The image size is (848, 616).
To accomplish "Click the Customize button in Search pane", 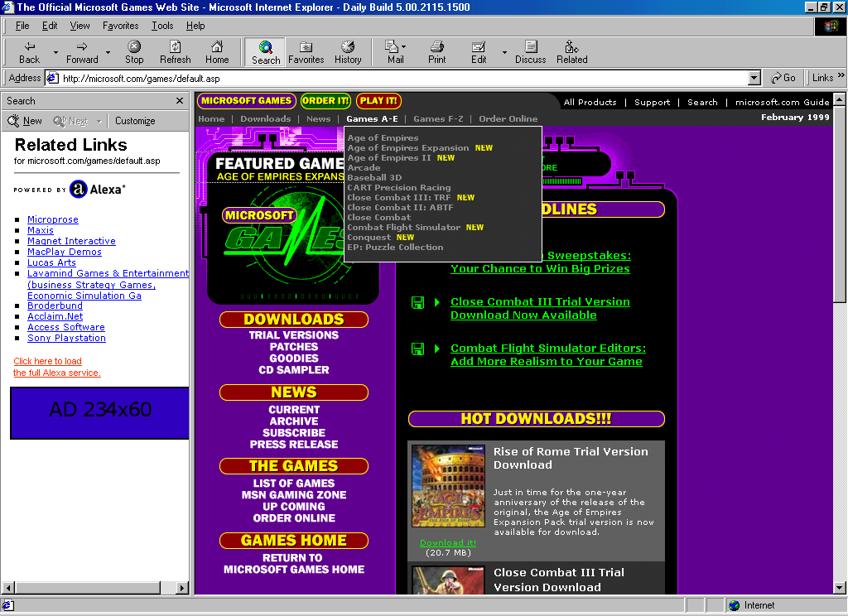I will [x=135, y=121].
